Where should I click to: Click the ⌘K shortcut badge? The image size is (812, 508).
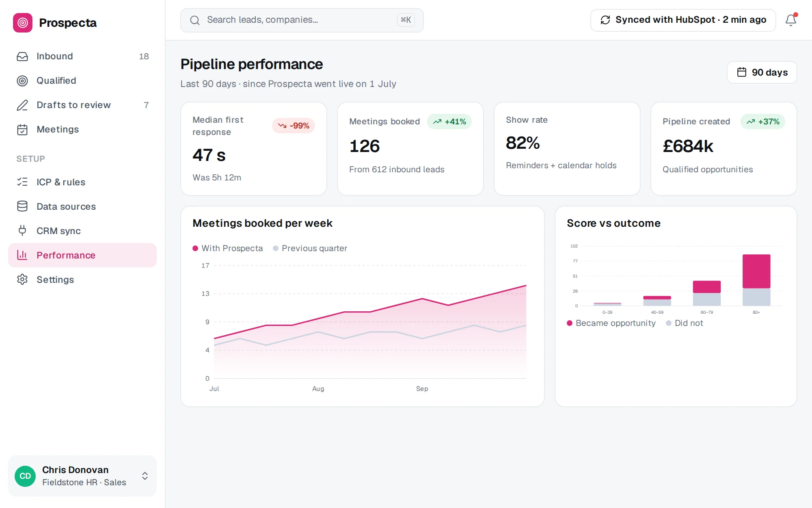pos(406,20)
